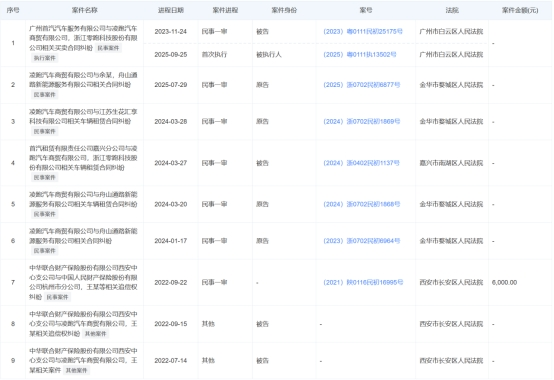
Task: Click 原告 in the 2025-07-29 row
Action: [x=263, y=85]
